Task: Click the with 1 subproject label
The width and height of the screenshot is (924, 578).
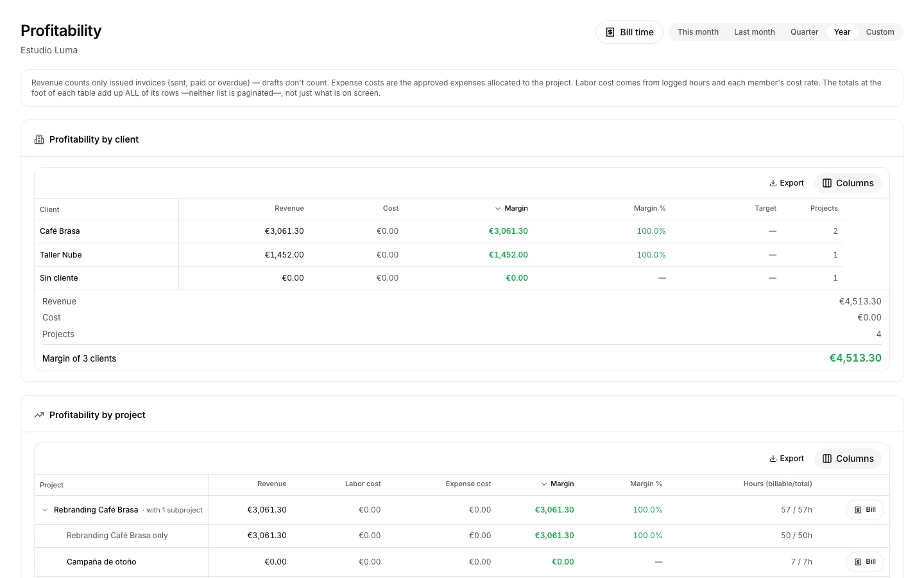Action: 174,510
